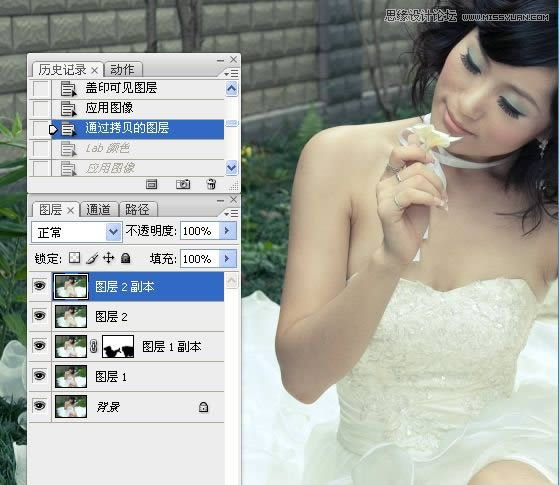Click the create new snapshot camera icon
The image size is (559, 485).
(183, 184)
